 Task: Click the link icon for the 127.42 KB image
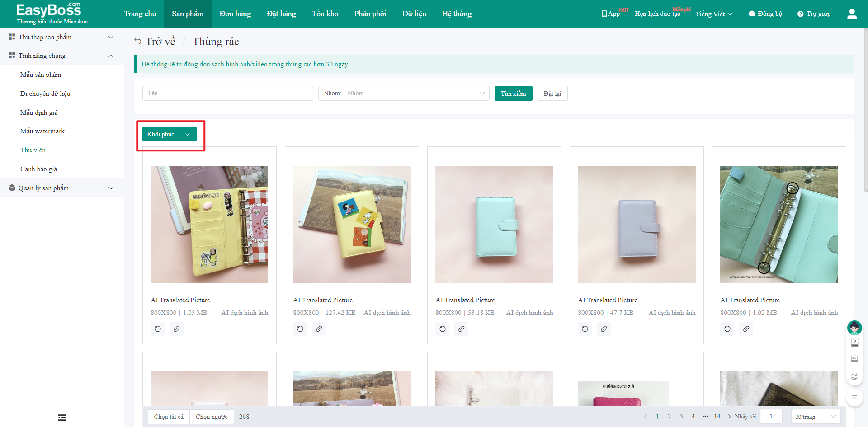click(319, 329)
